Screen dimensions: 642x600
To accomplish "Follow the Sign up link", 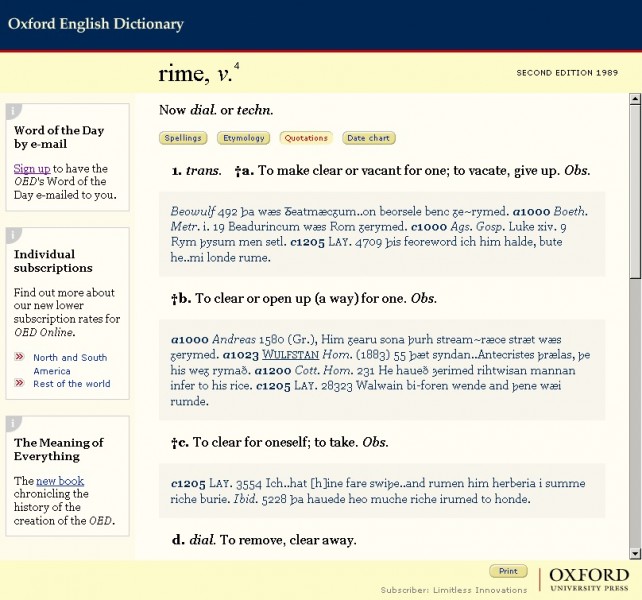I will tap(31, 169).
